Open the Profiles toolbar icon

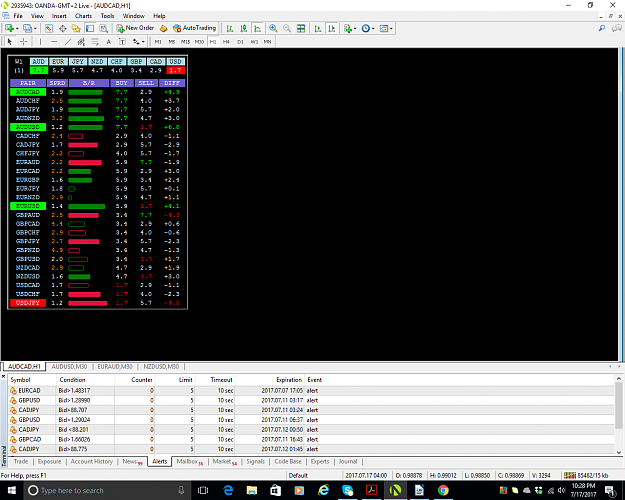pos(27,28)
